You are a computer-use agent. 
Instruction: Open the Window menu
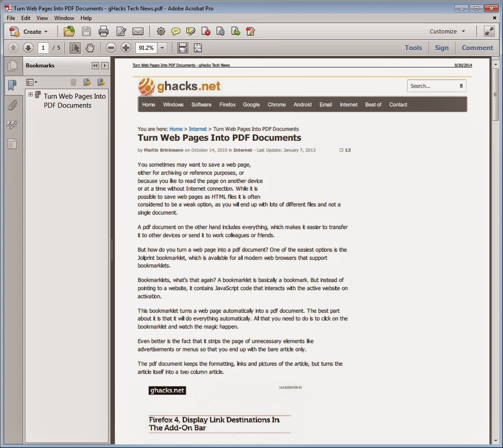click(x=64, y=18)
